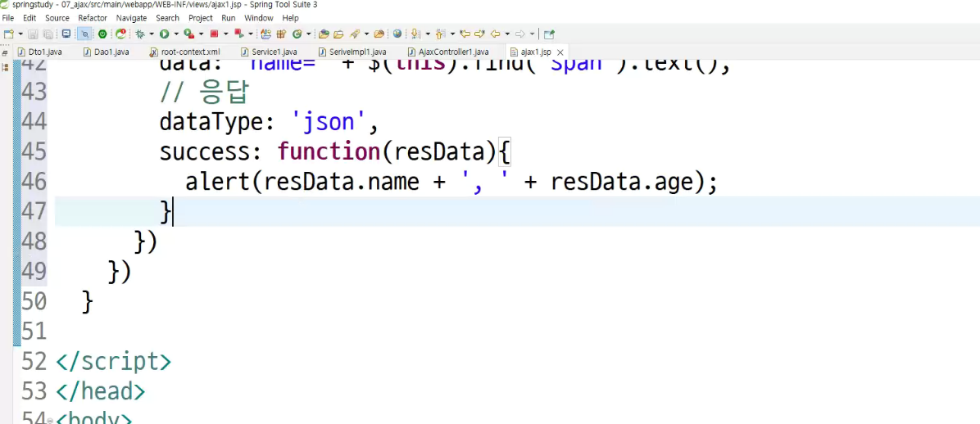Expand the Run dropdown arrow
980x424 pixels.
[x=176, y=34]
